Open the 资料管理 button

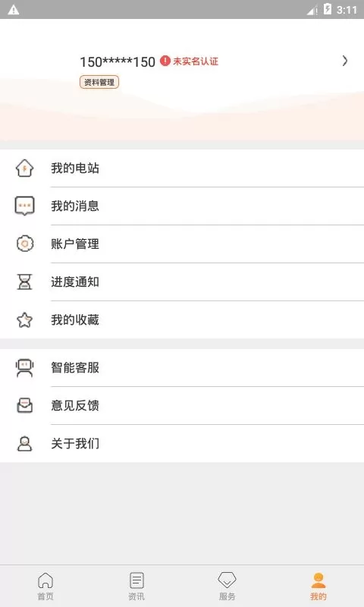point(99,82)
